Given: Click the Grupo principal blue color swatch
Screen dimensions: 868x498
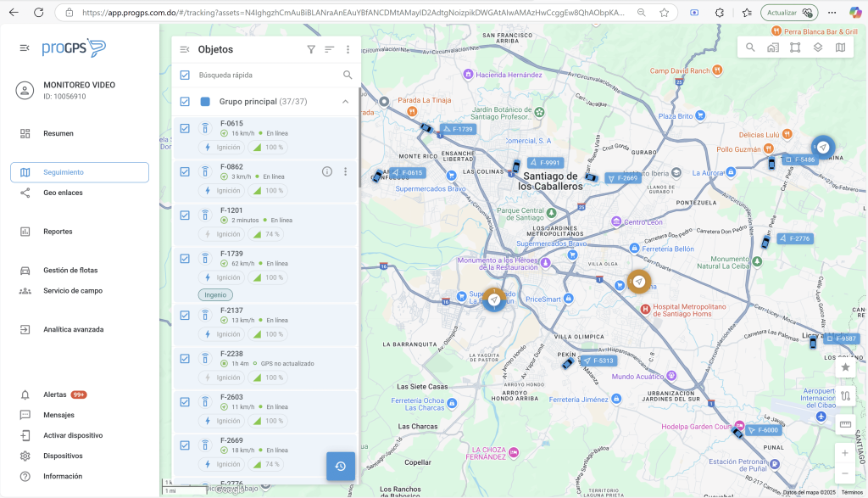Looking at the screenshot, I should (x=205, y=101).
